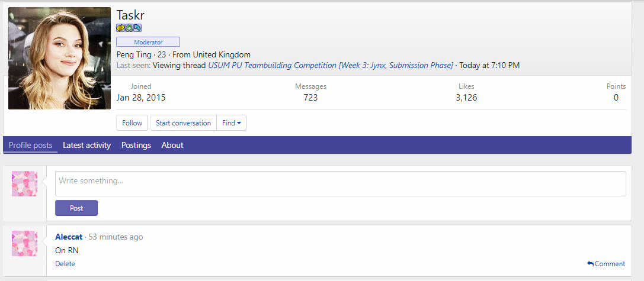Switch to the Latest activity tab

pyautogui.click(x=86, y=145)
